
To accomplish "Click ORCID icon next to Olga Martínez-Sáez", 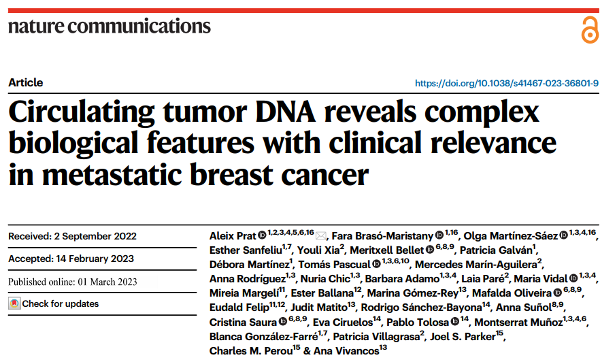I will [564, 235].
